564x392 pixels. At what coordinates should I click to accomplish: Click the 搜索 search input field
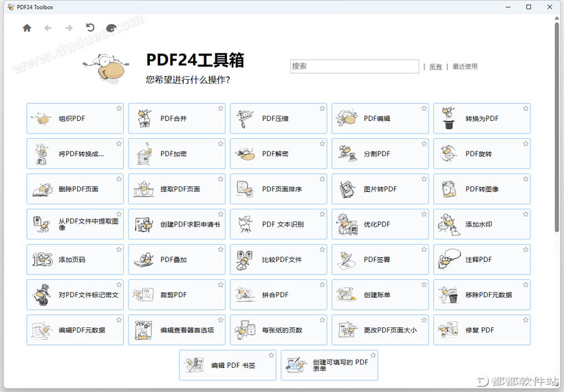tap(355, 66)
